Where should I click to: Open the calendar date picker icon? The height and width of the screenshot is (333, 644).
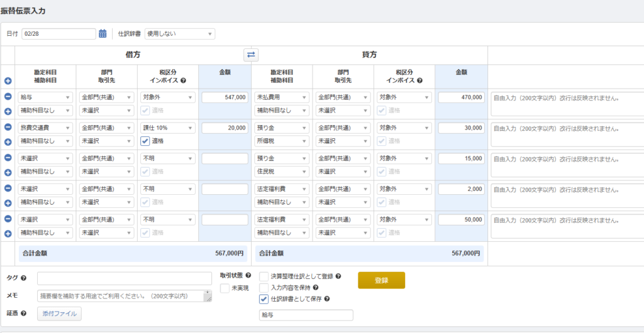tap(103, 34)
